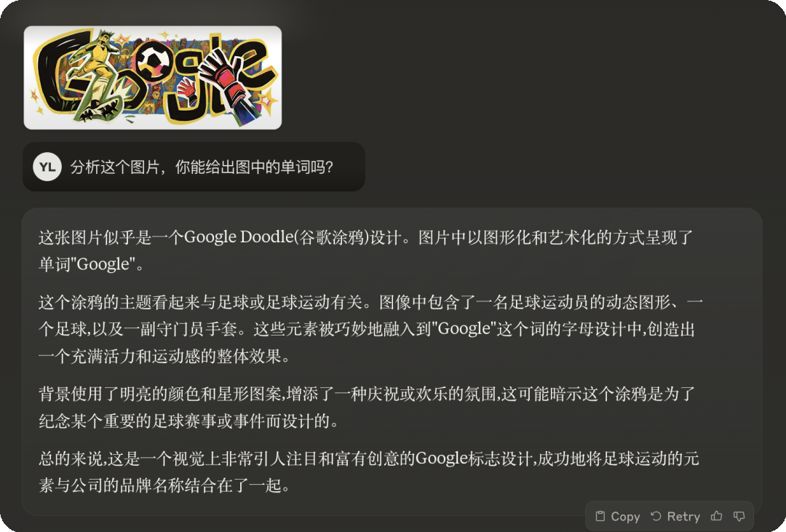
Task: Click the first paragraph mentioning Google Doodle
Action: [x=366, y=250]
